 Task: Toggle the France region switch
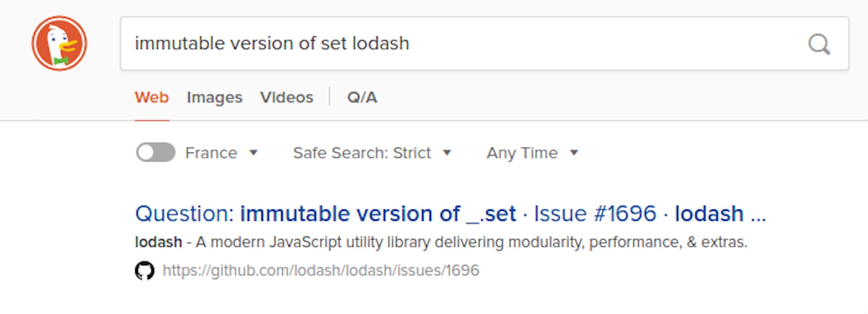155,153
